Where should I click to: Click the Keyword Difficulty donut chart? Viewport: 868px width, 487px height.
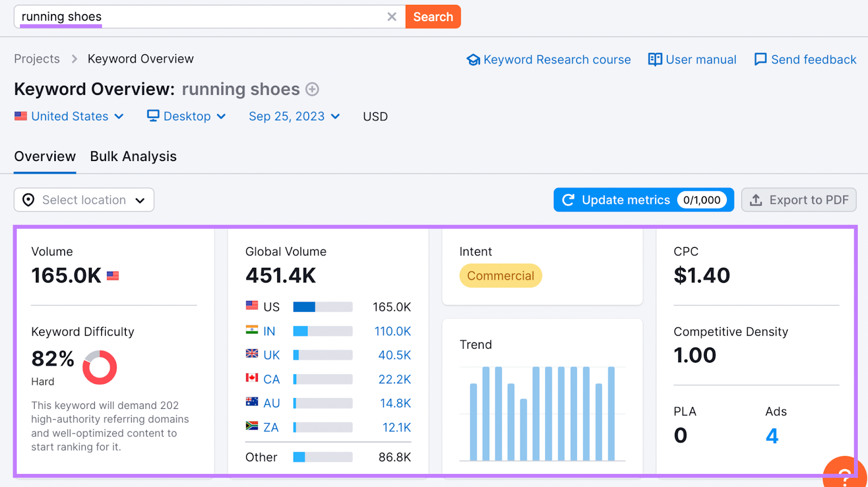[100, 367]
